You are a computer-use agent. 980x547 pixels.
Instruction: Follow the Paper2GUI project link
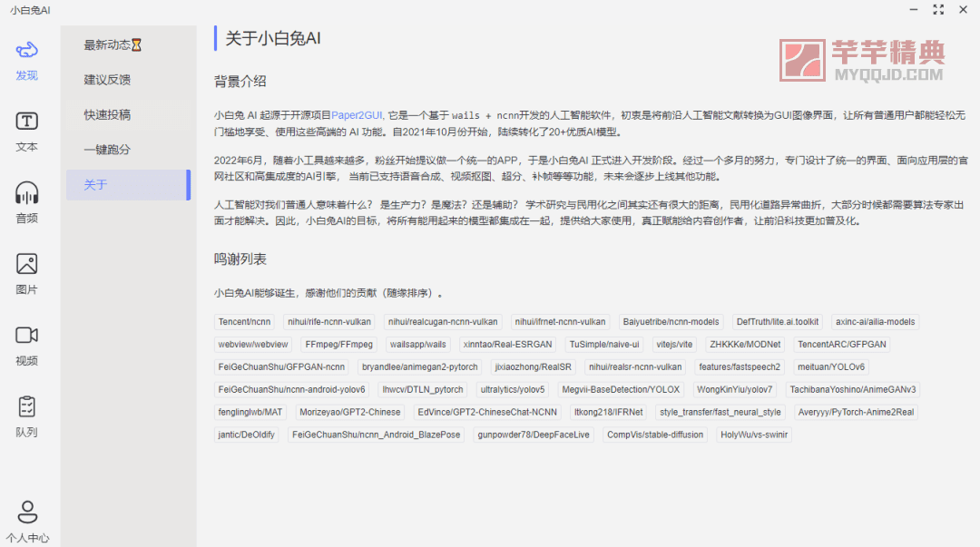(x=357, y=115)
